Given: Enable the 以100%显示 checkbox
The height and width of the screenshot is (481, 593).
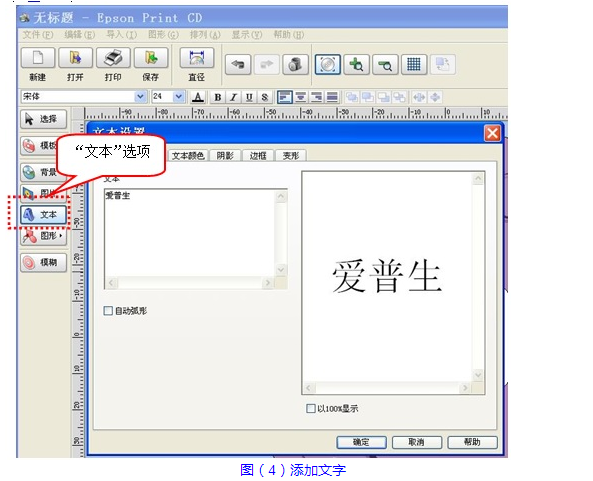Looking at the screenshot, I should (x=310, y=408).
